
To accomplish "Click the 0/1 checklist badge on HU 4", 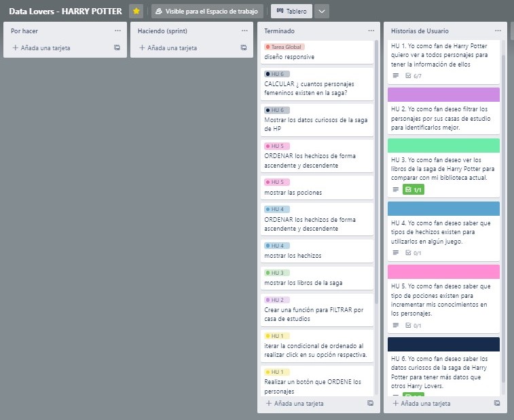I will point(414,252).
